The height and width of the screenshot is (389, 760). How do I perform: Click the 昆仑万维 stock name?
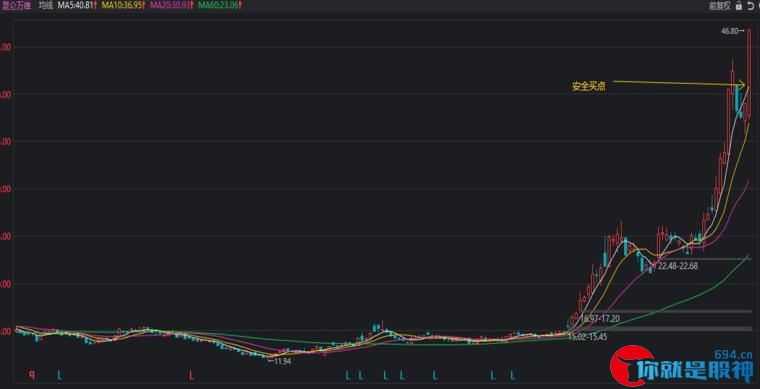16,6
